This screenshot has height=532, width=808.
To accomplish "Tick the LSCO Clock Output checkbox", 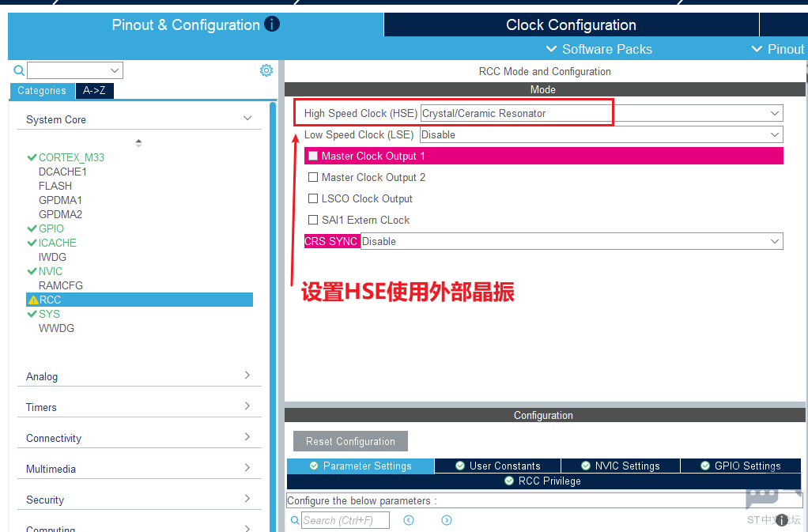I will pos(313,198).
